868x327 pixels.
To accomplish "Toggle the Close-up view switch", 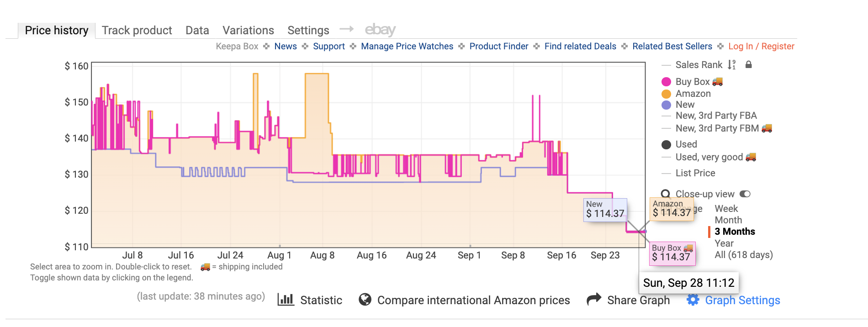I will (745, 194).
